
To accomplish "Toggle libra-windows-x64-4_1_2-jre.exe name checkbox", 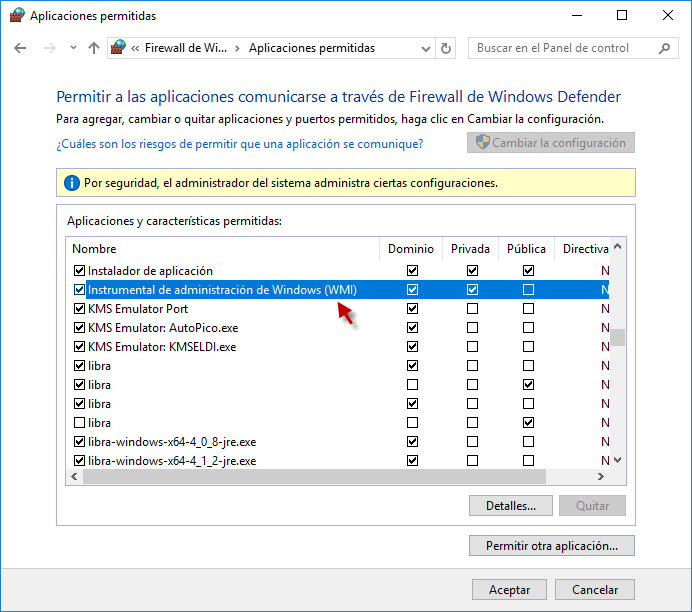I will (x=79, y=461).
